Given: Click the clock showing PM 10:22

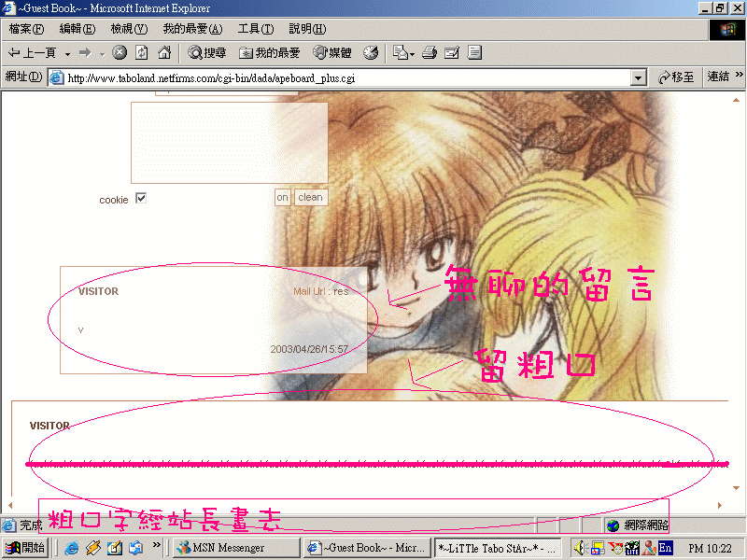Looking at the screenshot, I should 710,549.
